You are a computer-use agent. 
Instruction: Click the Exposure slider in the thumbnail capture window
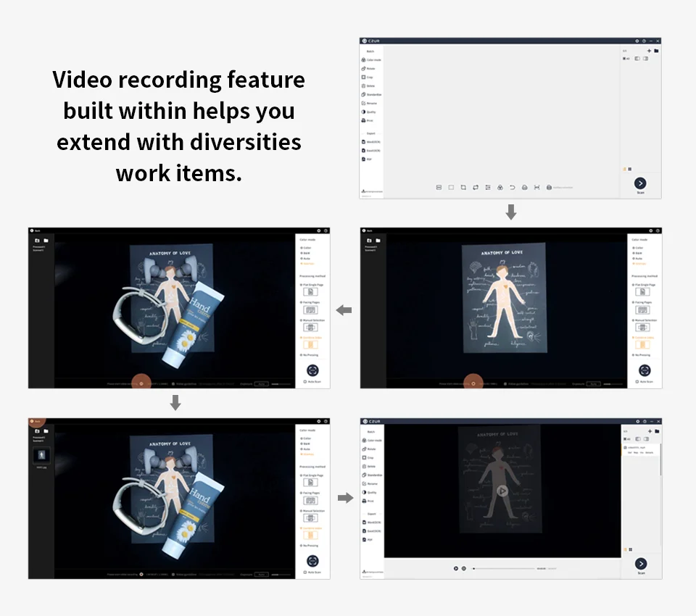281,575
